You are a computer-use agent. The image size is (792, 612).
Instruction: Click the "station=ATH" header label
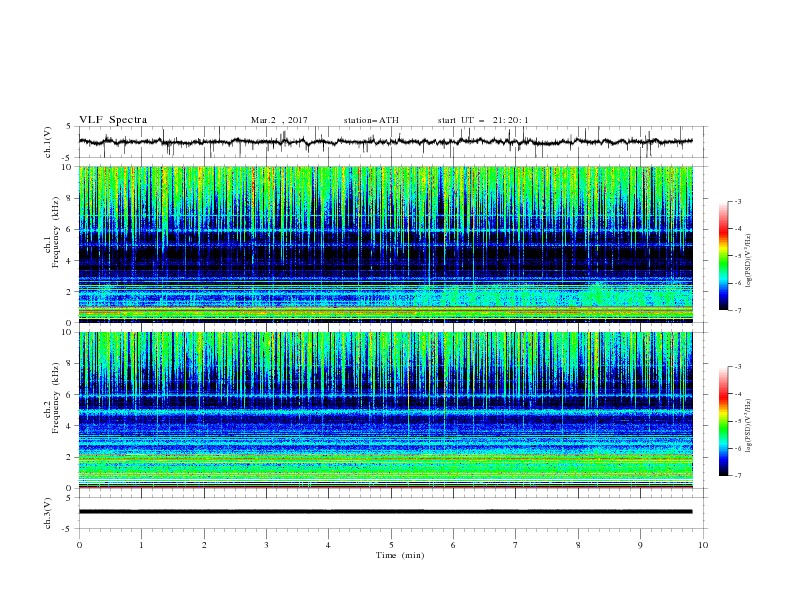(371, 120)
